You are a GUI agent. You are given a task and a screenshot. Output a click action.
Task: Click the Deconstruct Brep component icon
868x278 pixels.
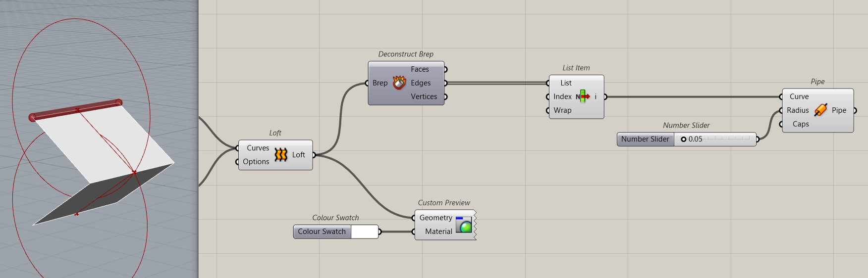tap(399, 83)
